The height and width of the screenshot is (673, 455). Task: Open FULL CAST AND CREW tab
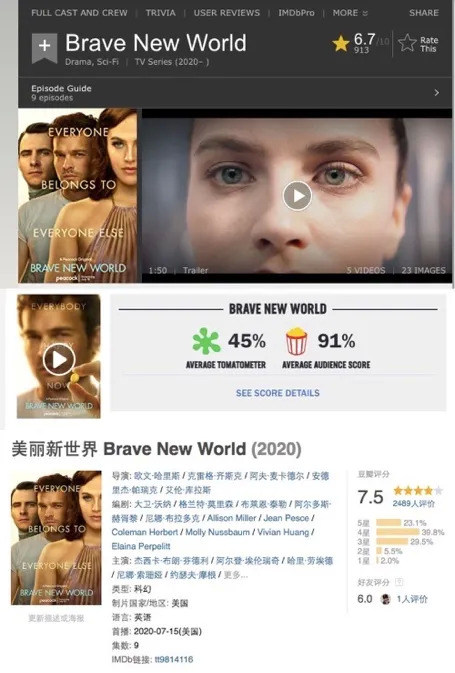click(x=79, y=13)
